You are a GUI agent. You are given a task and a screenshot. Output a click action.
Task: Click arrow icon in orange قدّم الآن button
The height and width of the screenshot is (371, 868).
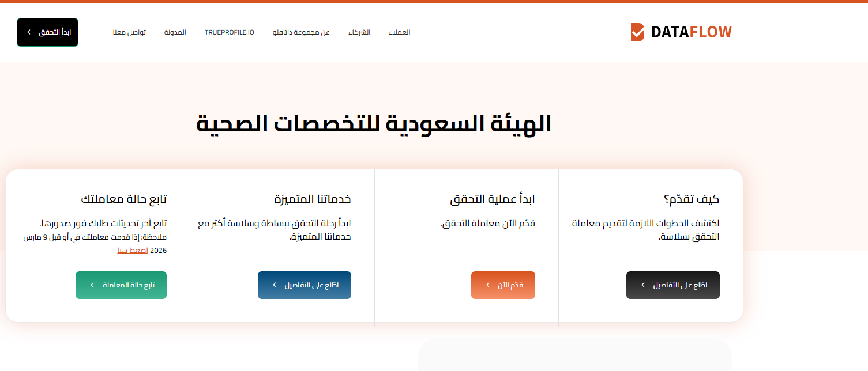490,285
